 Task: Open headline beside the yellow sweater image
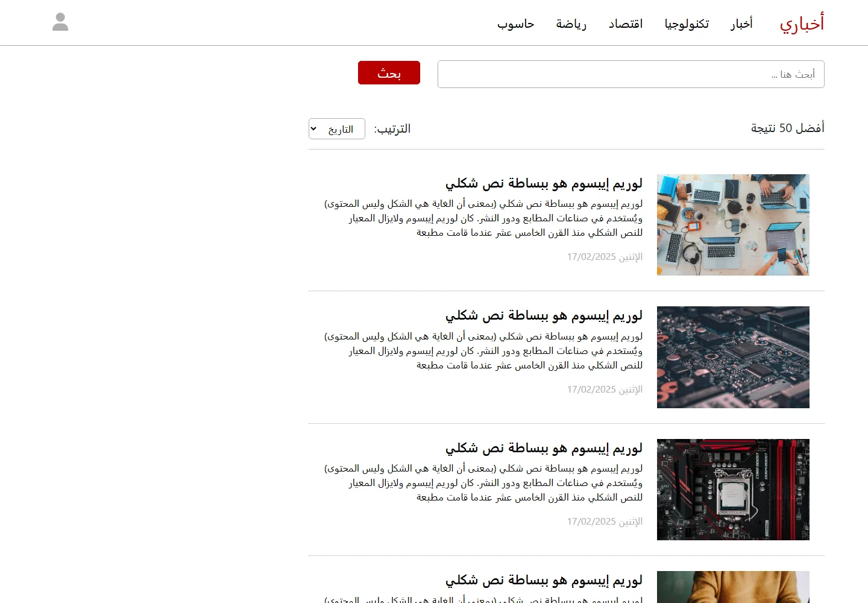544,580
